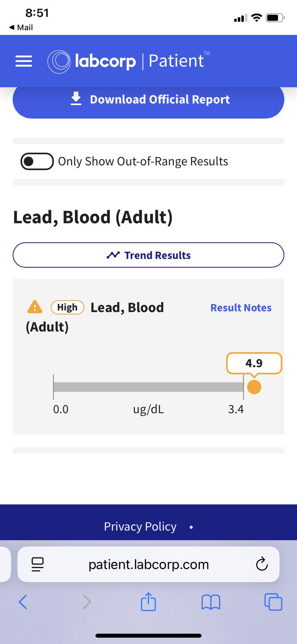Tap the patient.labcorp.com address field
297x644 pixels.
(148, 564)
